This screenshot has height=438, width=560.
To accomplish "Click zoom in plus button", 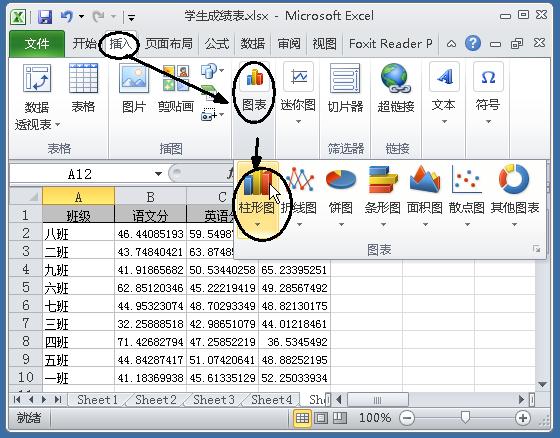I will [522, 418].
